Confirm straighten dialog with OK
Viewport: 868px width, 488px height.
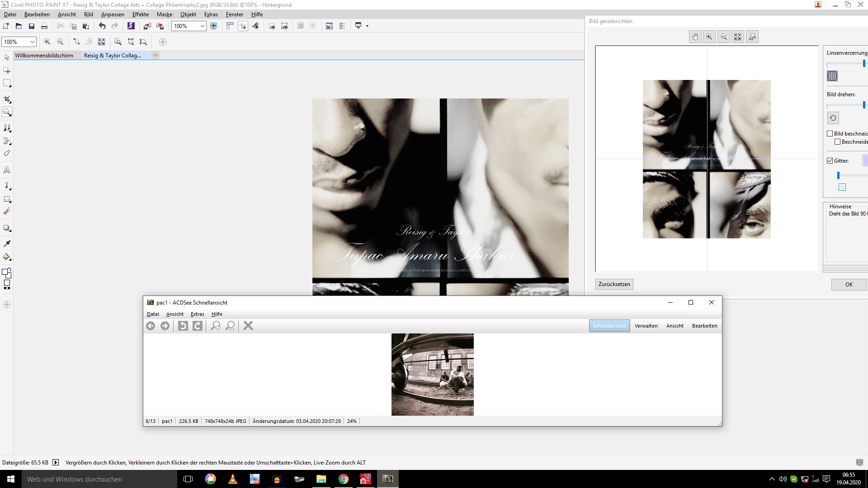point(849,284)
